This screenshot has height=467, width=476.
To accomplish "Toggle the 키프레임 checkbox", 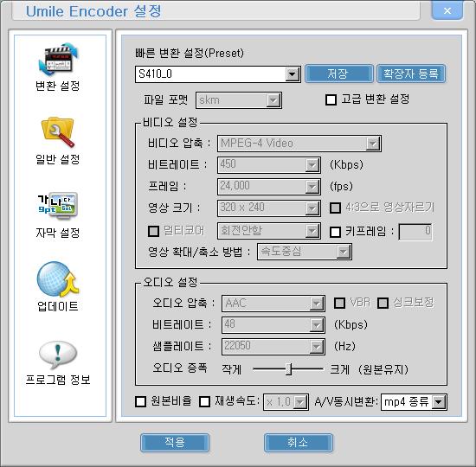I will pyautogui.click(x=335, y=232).
